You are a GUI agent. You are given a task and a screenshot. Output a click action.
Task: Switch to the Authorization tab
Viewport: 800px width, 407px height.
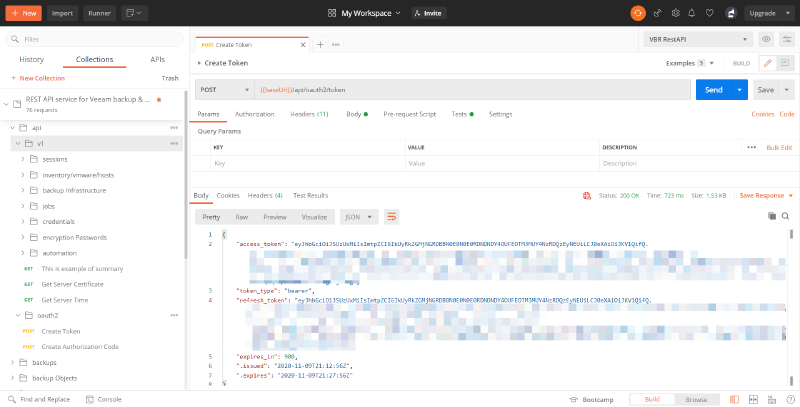pos(254,114)
